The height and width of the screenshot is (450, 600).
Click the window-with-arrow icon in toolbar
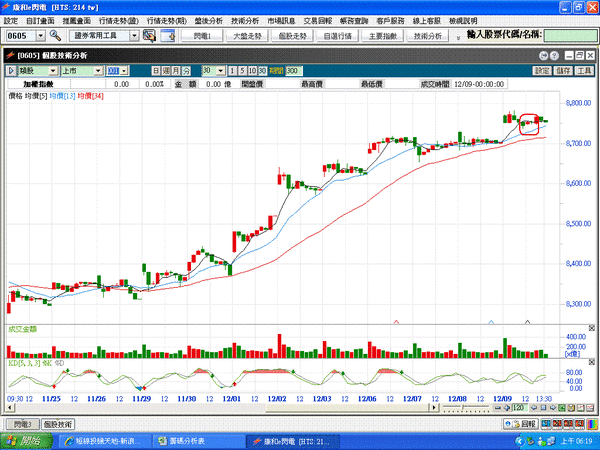tap(168, 36)
